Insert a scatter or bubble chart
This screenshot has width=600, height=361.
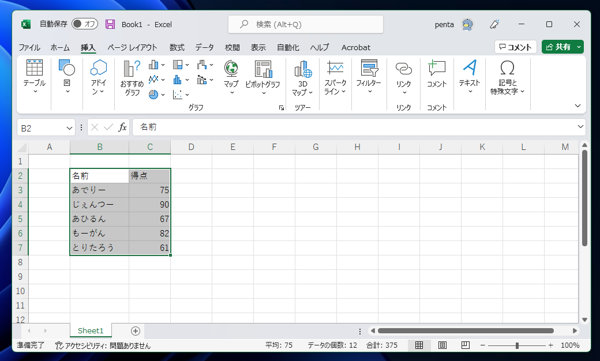tap(178, 94)
